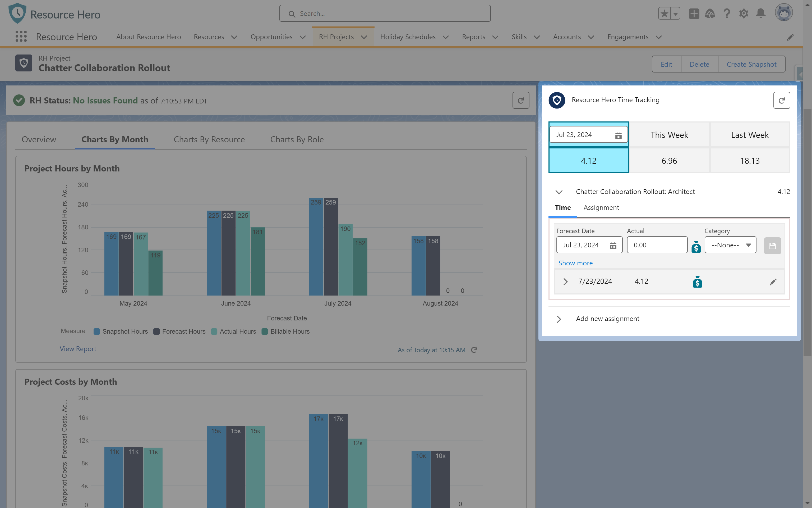Click the Resource Hero shield logo
The image size is (812, 508).
point(17,13)
